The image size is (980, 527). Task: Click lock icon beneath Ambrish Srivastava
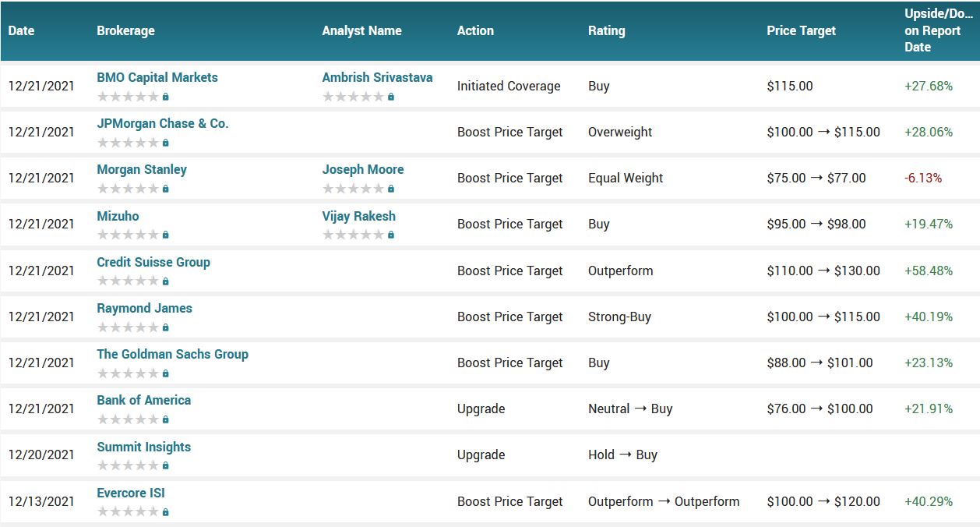click(x=391, y=97)
